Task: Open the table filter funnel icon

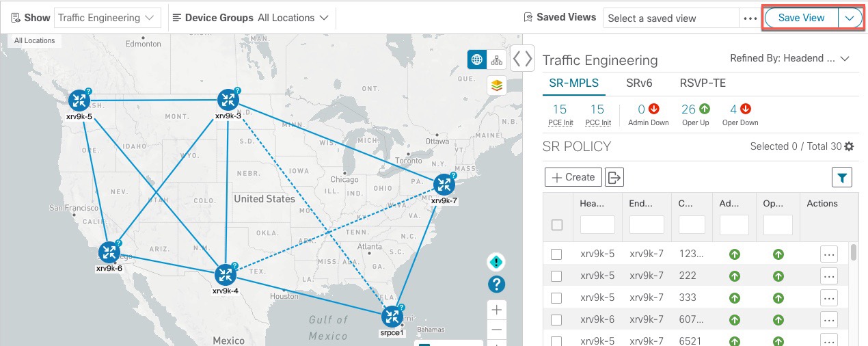Action: (x=842, y=178)
